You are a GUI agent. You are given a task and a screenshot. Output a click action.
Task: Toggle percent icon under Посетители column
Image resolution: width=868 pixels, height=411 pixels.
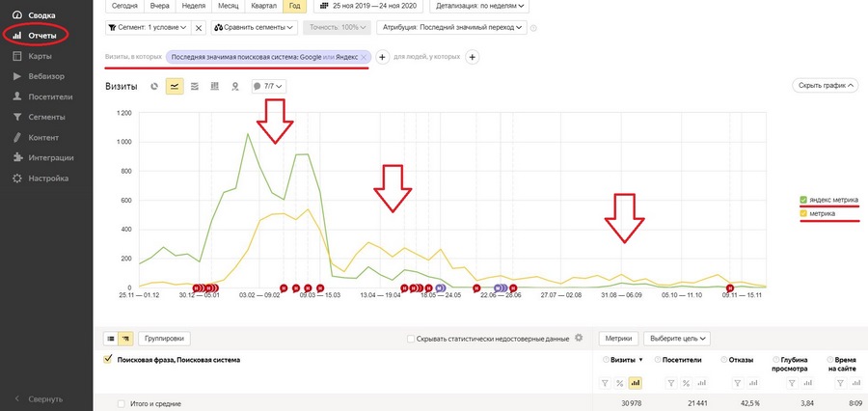pos(686,383)
